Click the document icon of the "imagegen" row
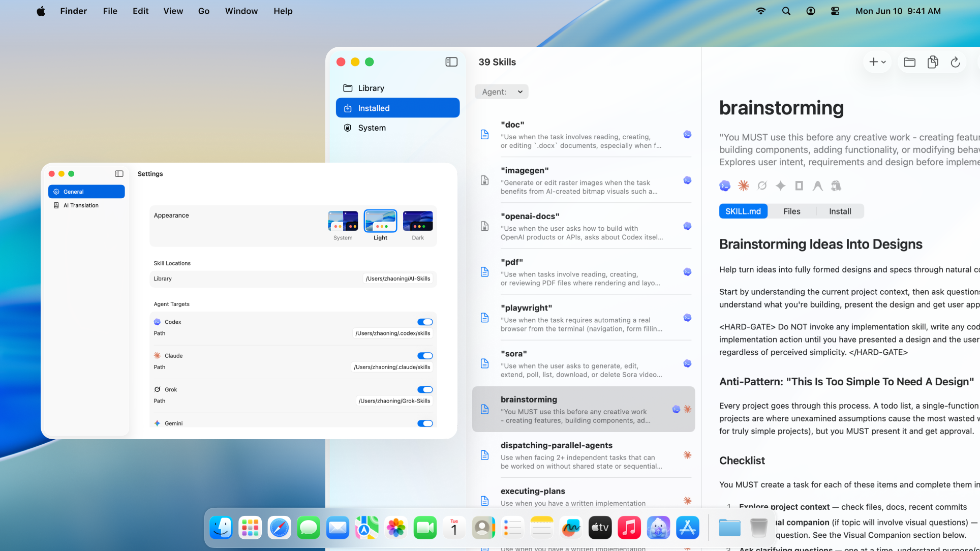The image size is (980, 551). 484,180
